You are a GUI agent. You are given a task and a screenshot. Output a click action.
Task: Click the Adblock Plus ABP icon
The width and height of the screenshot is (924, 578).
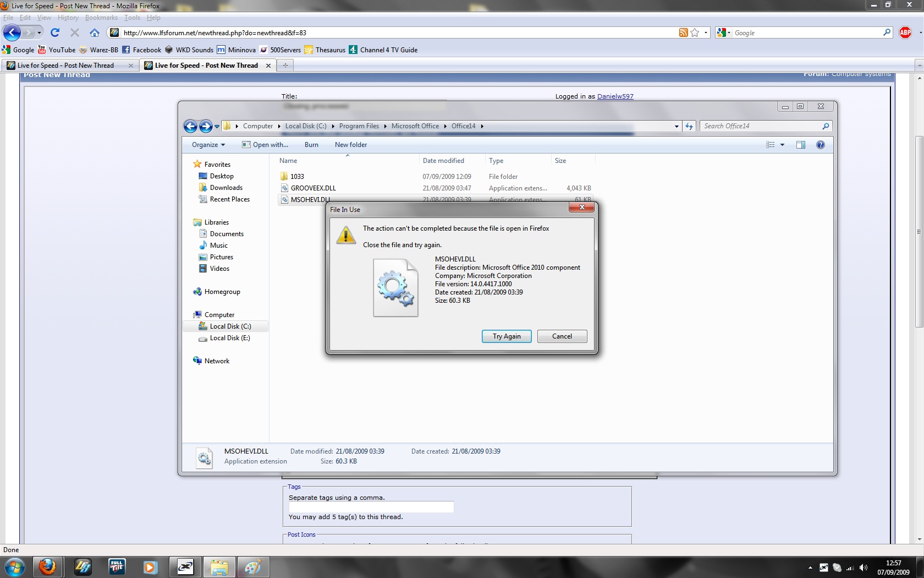[905, 32]
